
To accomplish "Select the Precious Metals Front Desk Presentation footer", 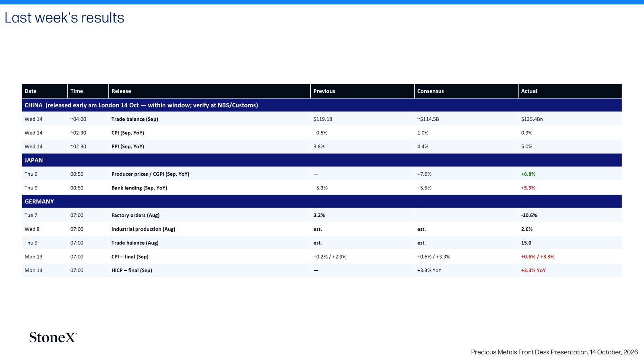I will (x=554, y=352).
